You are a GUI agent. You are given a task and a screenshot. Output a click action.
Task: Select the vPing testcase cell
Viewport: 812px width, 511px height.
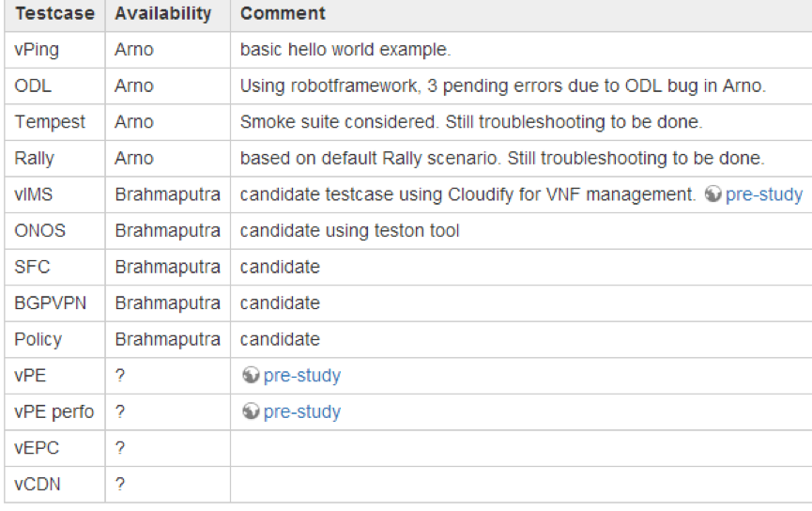click(54, 50)
